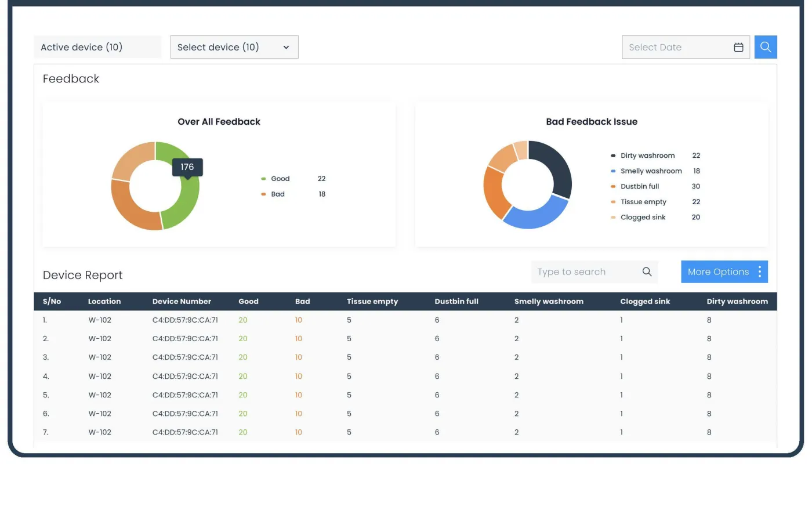Click the dark dot beside Dirty washroom legend
Screen dimensions: 812x510
point(613,155)
